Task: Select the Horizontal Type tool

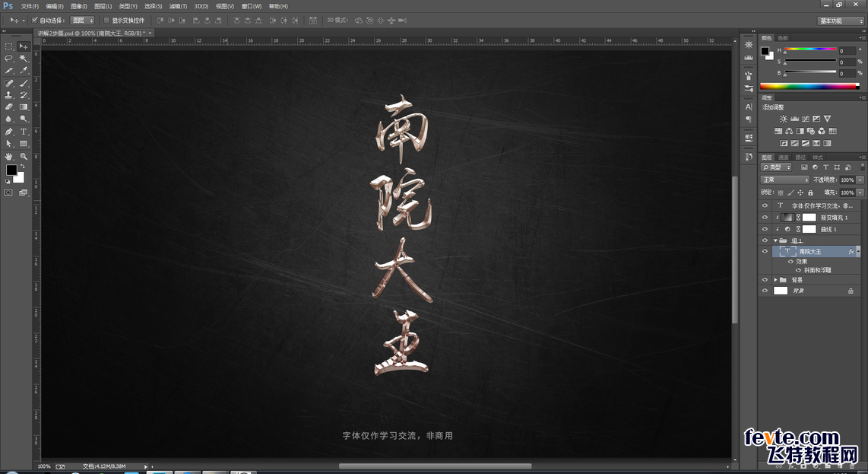Action: [x=24, y=132]
